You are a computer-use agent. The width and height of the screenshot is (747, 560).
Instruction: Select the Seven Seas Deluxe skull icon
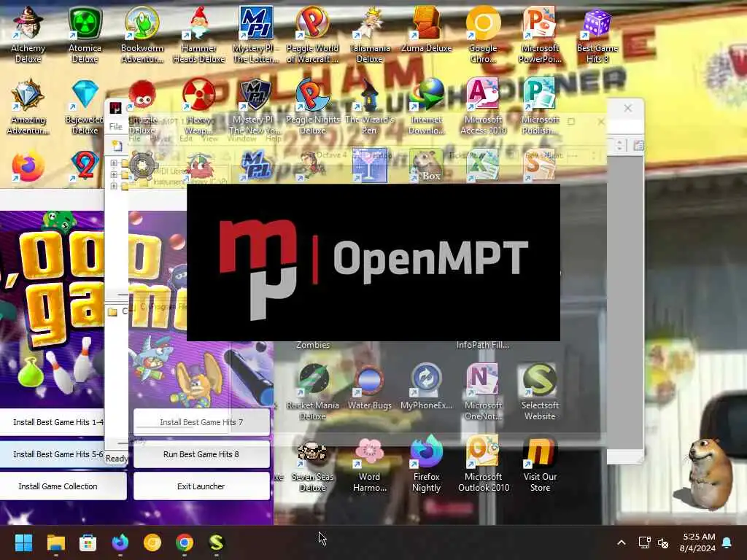tap(312, 463)
